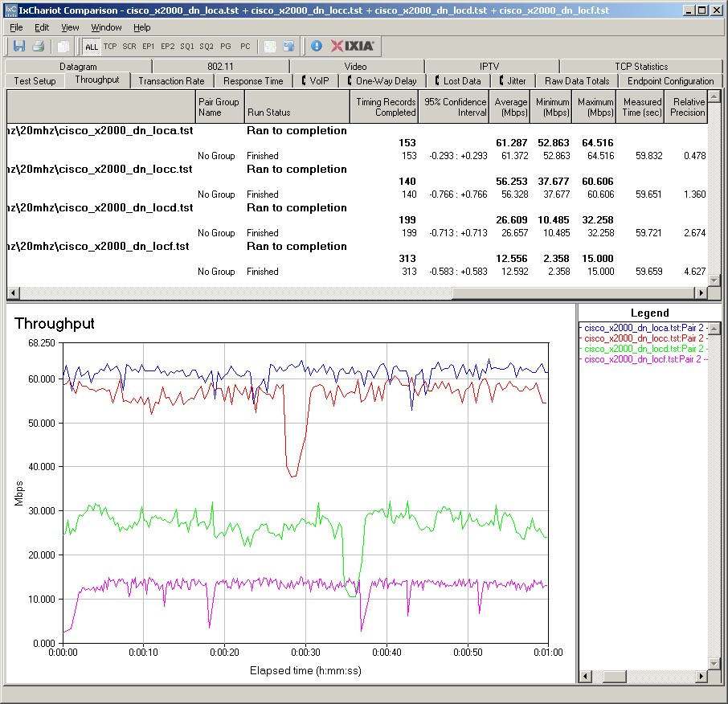
Task: Open the File menu
Action: [x=16, y=27]
